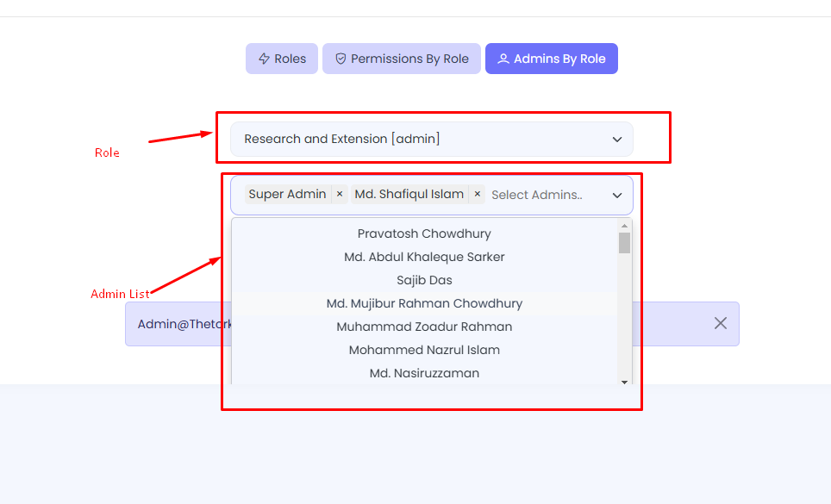Click the user icon on Admins By Role
The height and width of the screenshot is (504, 831).
click(x=503, y=59)
